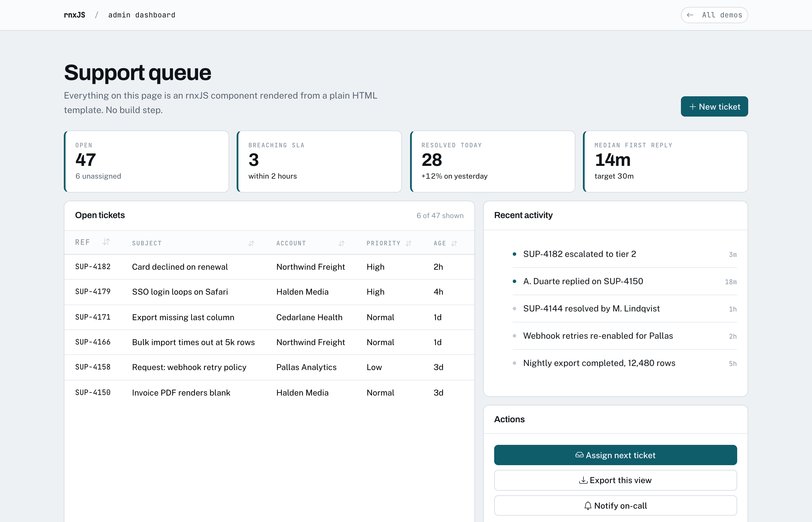Click Northwind Freight in the SUP-4182 row
Screen dimensions: 812x522
(310, 267)
